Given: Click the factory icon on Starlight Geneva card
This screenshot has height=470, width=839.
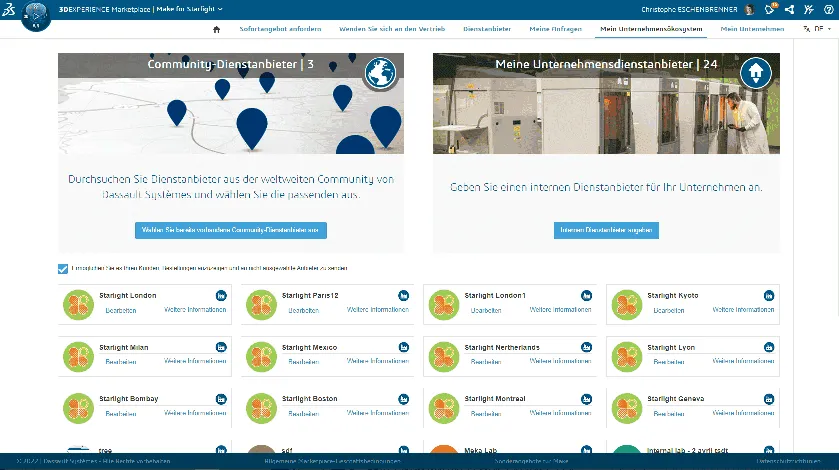Looking at the screenshot, I should click(x=769, y=399).
